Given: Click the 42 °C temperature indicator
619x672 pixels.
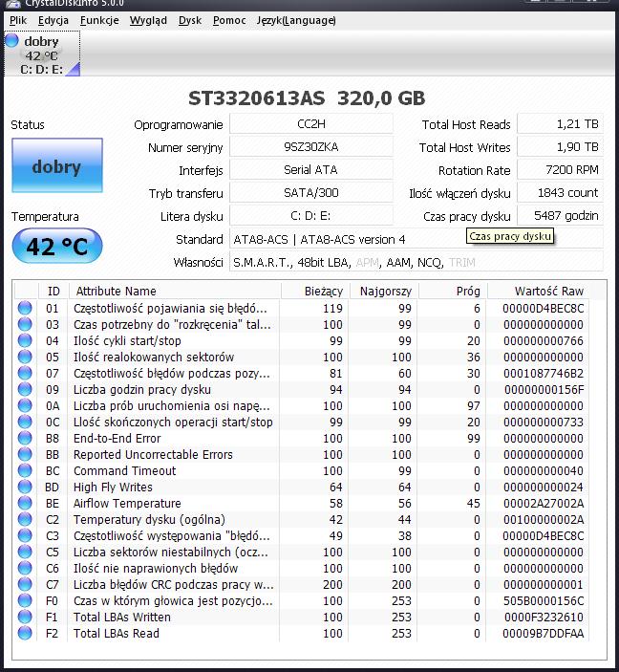Looking at the screenshot, I should (x=57, y=246).
